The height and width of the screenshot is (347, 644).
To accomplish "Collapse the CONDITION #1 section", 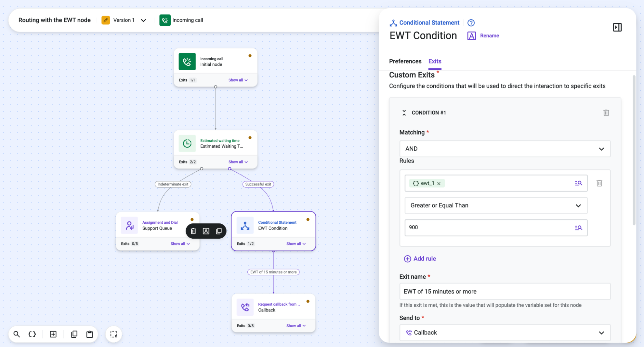I will [404, 113].
